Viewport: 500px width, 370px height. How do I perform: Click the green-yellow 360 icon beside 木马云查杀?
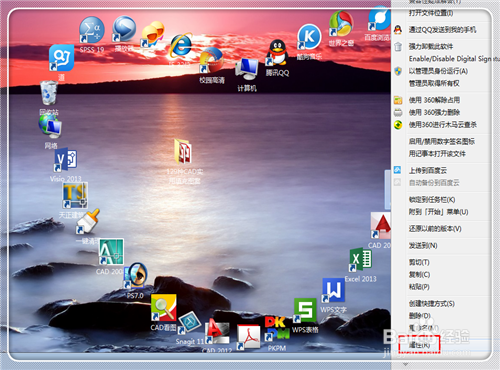point(398,125)
